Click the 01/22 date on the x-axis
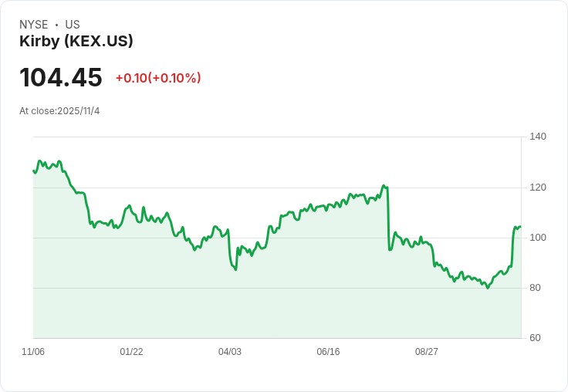 (131, 352)
